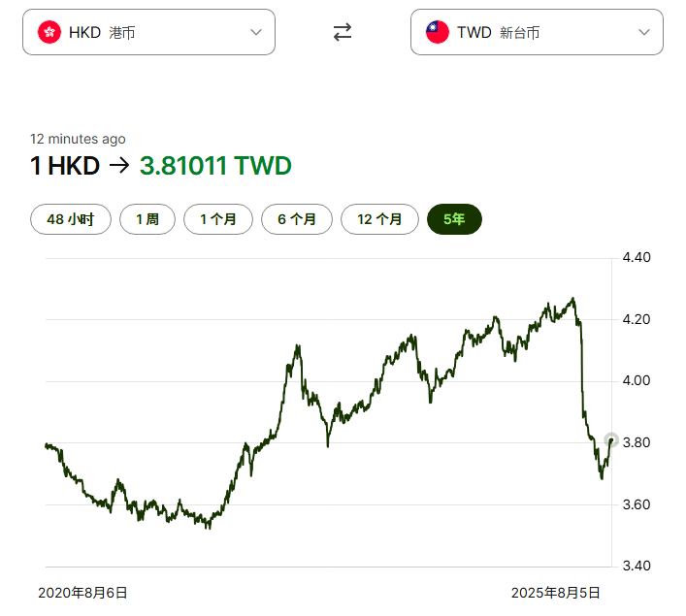686x616 pixels.
Task: Click the Hong Kong flag icon
Action: click(49, 32)
